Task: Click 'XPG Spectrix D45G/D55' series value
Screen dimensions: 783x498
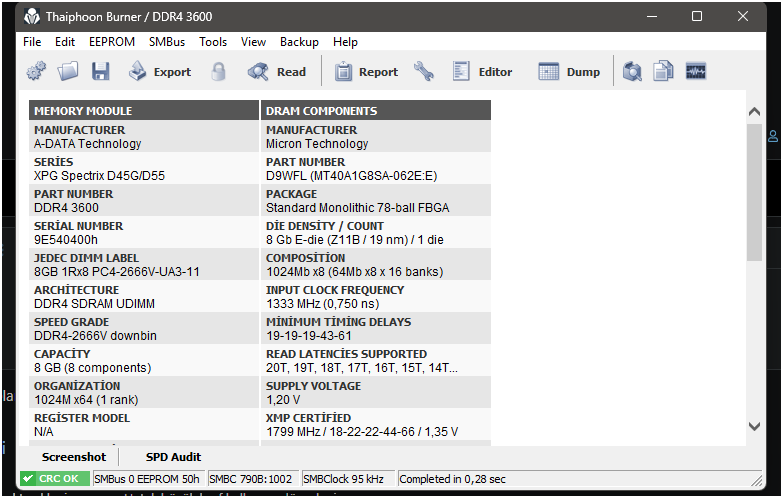Action: pyautogui.click(x=99, y=176)
